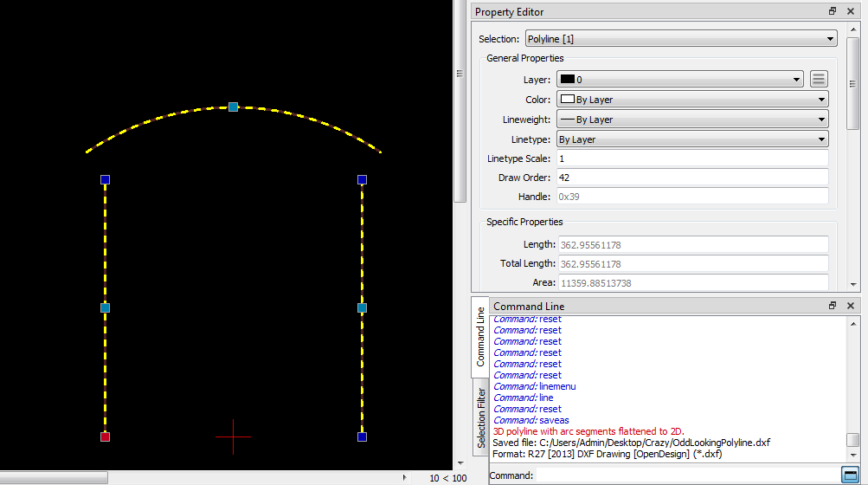This screenshot has height=485, width=868.
Task: Click the Property Editor scrollbar down arrow
Action: [x=853, y=284]
